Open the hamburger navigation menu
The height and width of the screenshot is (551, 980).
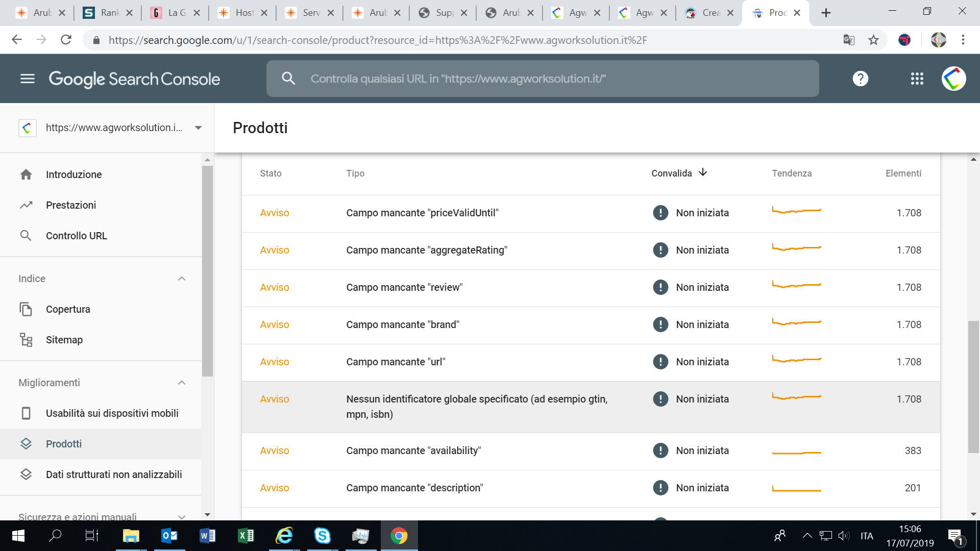click(x=28, y=79)
